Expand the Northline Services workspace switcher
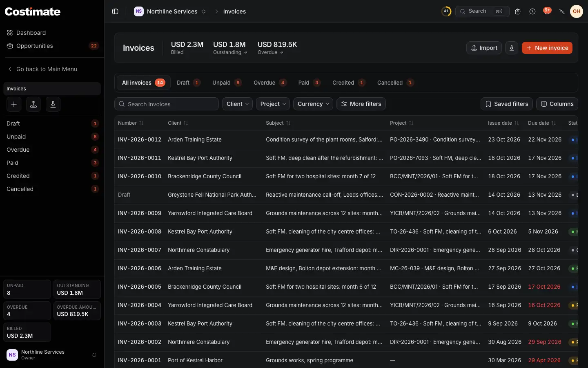 (170, 11)
